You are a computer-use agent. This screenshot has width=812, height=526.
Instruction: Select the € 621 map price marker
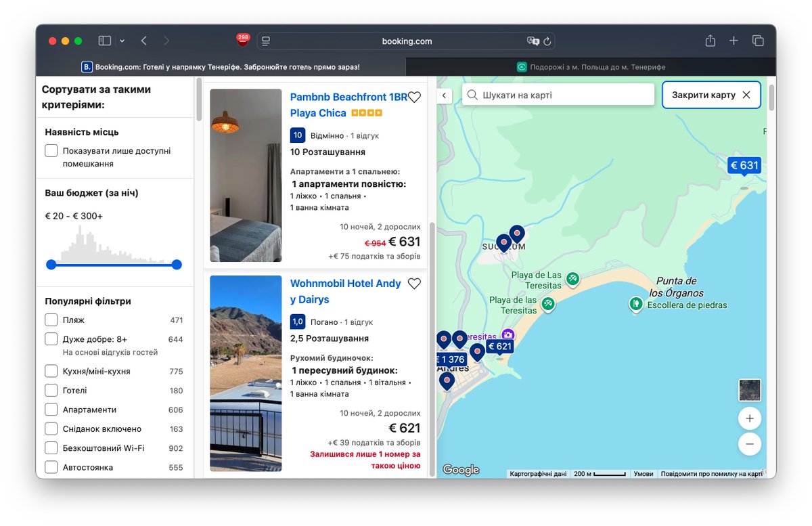pos(499,347)
